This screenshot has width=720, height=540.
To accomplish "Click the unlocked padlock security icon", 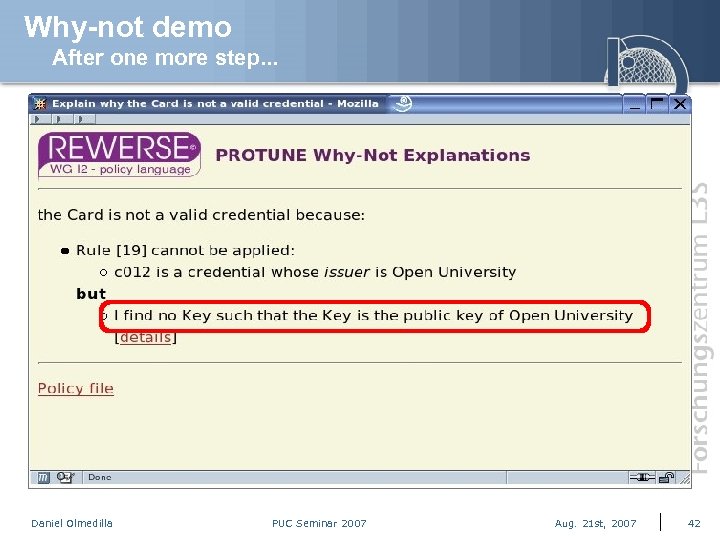I will point(666,478).
